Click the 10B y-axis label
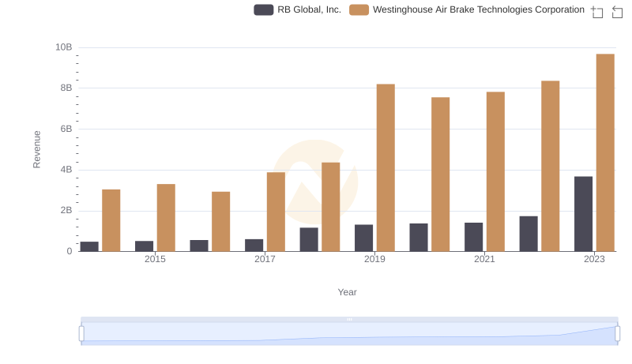Screen dimensions: 632x364 64,47
